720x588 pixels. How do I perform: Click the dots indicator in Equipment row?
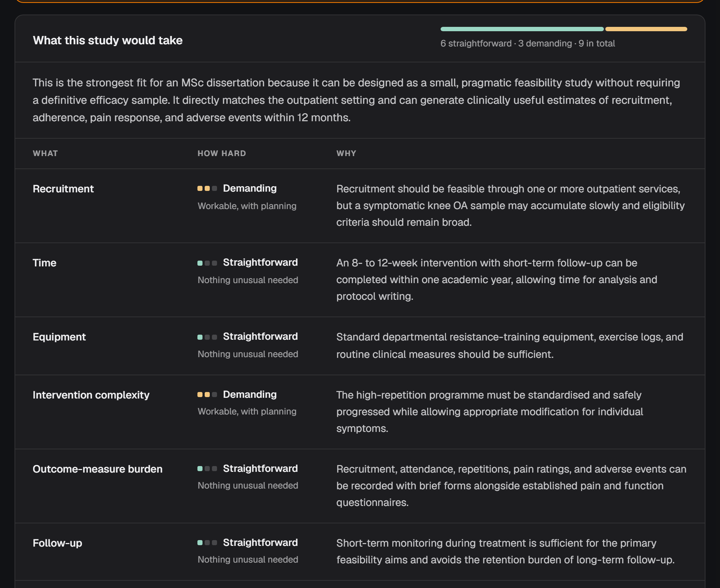207,337
